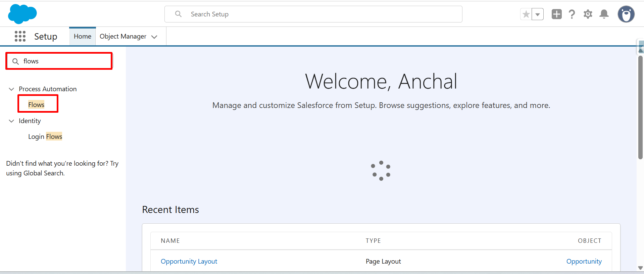
Task: Click the TYPE column header
Action: (373, 241)
